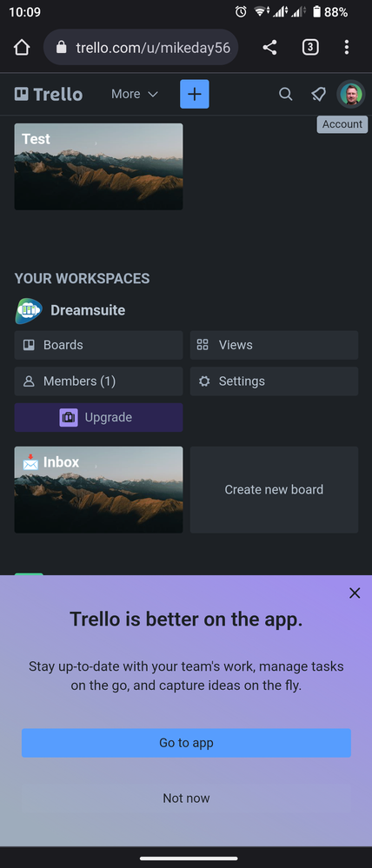Viewport: 372px width, 868px height.
Task: Choose Not now on app banner
Action: [186, 798]
